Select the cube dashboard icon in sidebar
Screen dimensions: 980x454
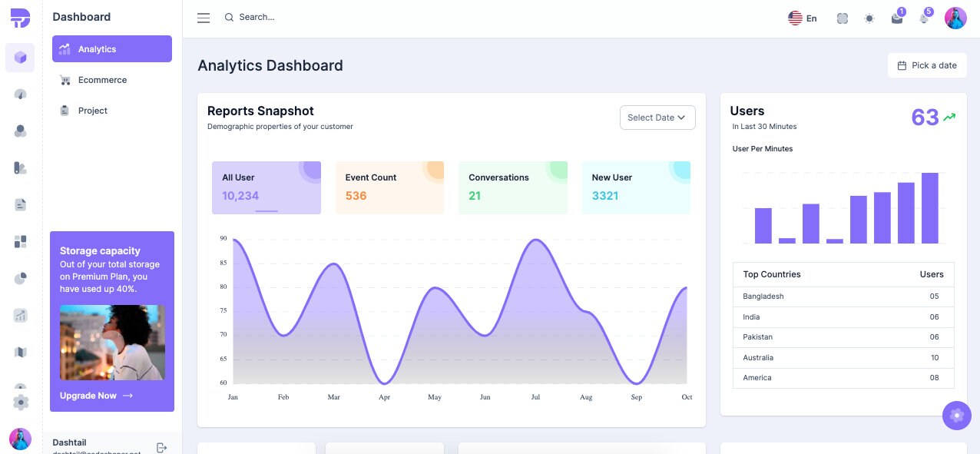20,58
